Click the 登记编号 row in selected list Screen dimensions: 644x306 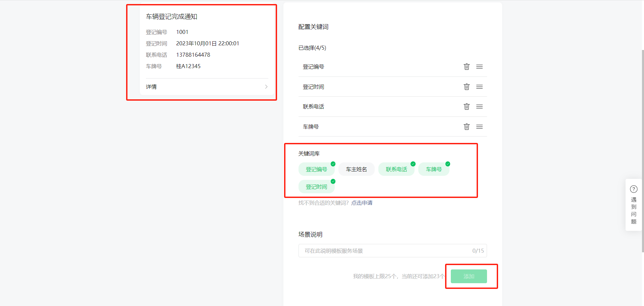tap(392, 67)
